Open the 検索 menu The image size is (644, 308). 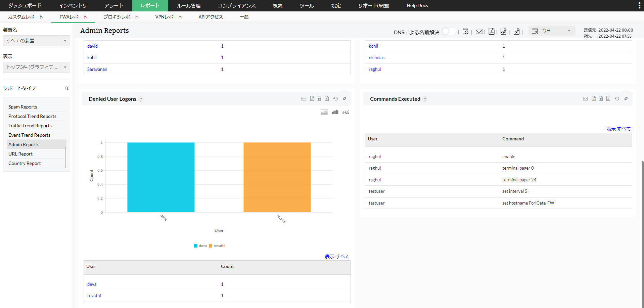click(278, 6)
